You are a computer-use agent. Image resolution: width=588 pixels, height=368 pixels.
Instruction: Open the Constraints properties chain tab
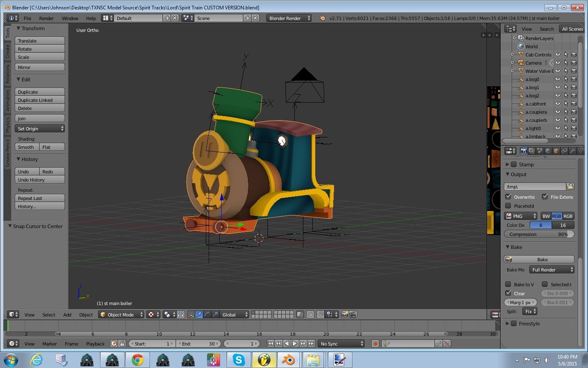pyautogui.click(x=564, y=151)
